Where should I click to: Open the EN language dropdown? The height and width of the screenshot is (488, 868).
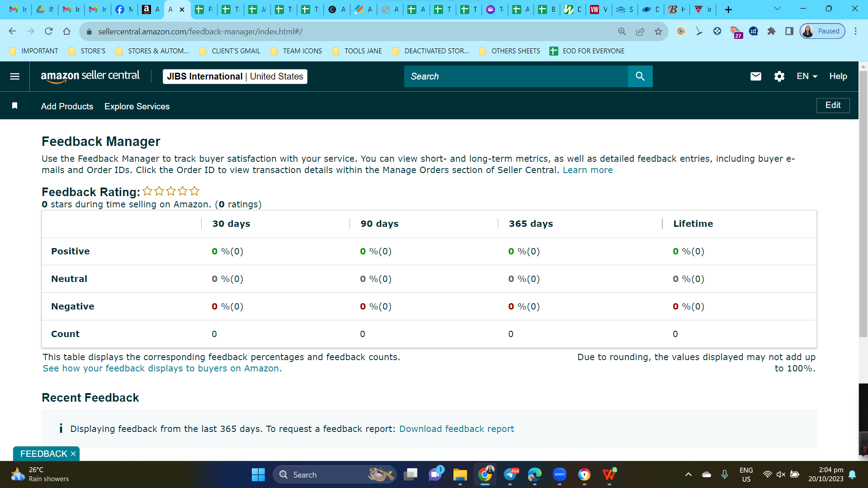click(807, 76)
